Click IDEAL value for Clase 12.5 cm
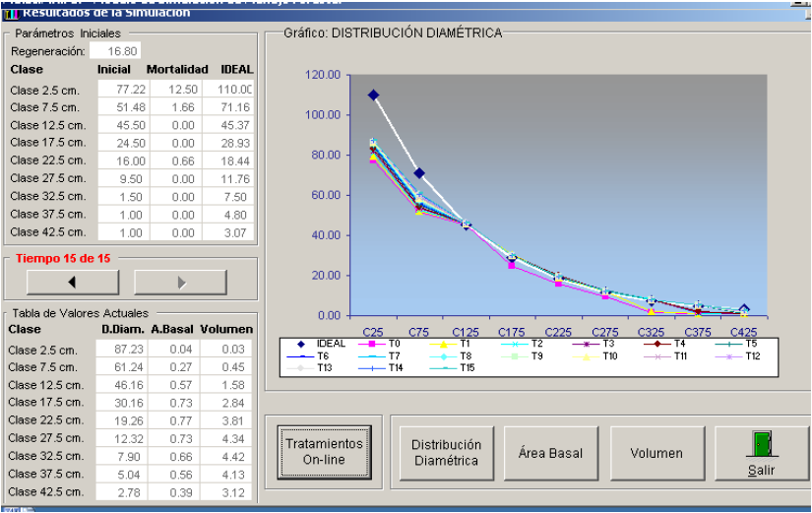 point(228,125)
